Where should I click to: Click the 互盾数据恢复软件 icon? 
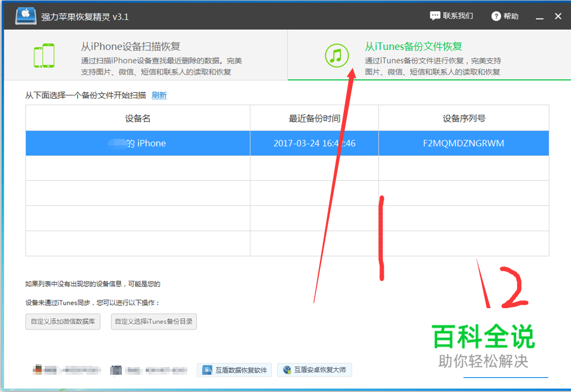(207, 370)
